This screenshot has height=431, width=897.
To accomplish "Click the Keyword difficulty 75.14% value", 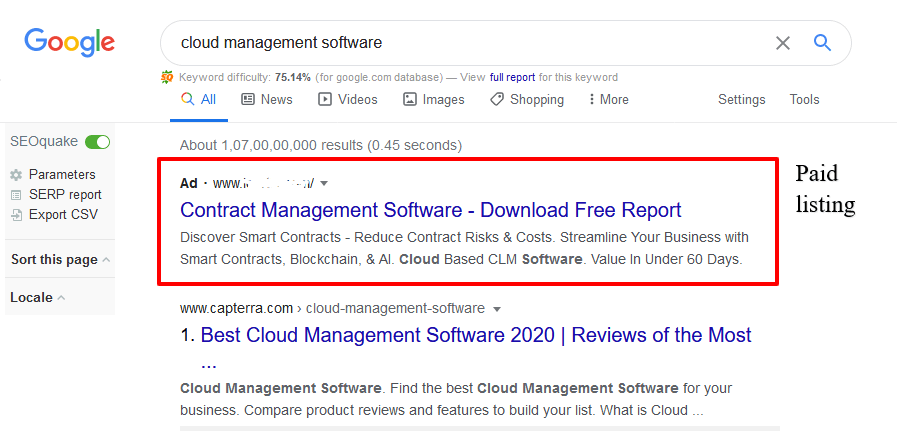I will click(292, 77).
